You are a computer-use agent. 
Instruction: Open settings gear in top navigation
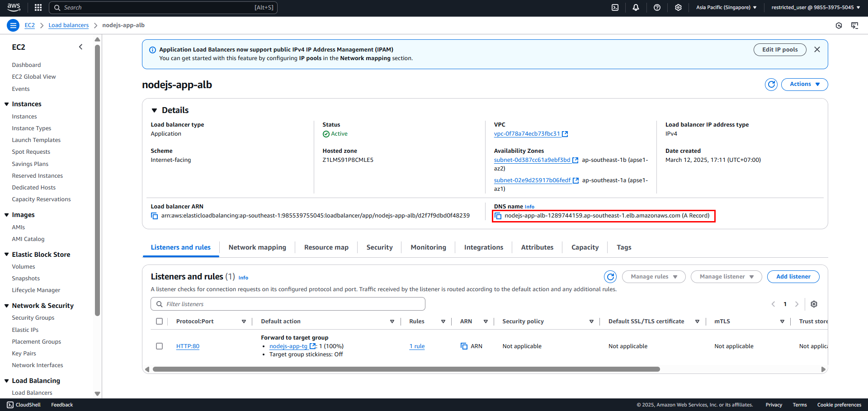point(678,7)
